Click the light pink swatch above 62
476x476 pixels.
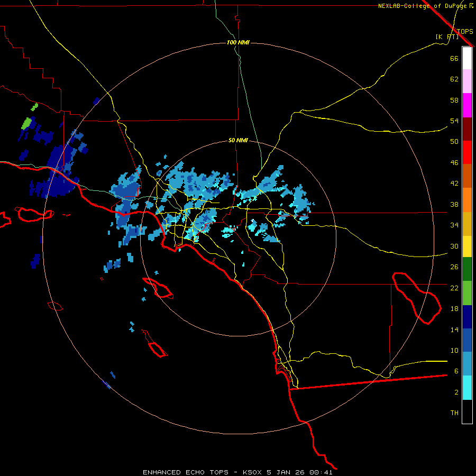pos(467,81)
